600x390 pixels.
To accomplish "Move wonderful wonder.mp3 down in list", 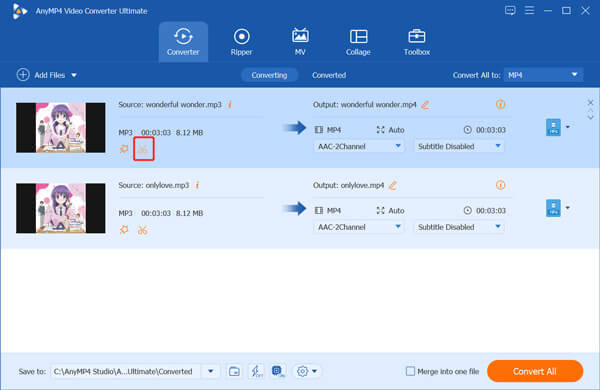I will pyautogui.click(x=590, y=117).
